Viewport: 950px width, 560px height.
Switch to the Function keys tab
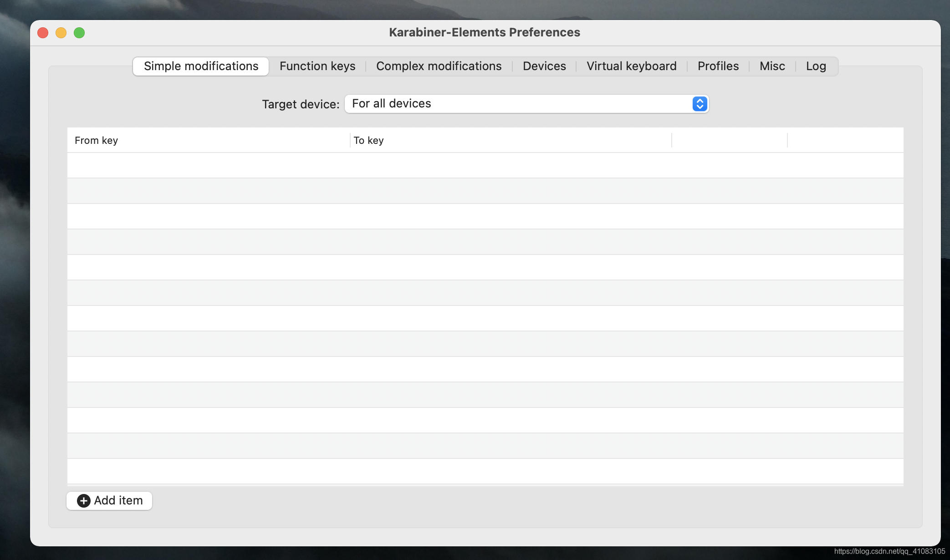pyautogui.click(x=317, y=66)
